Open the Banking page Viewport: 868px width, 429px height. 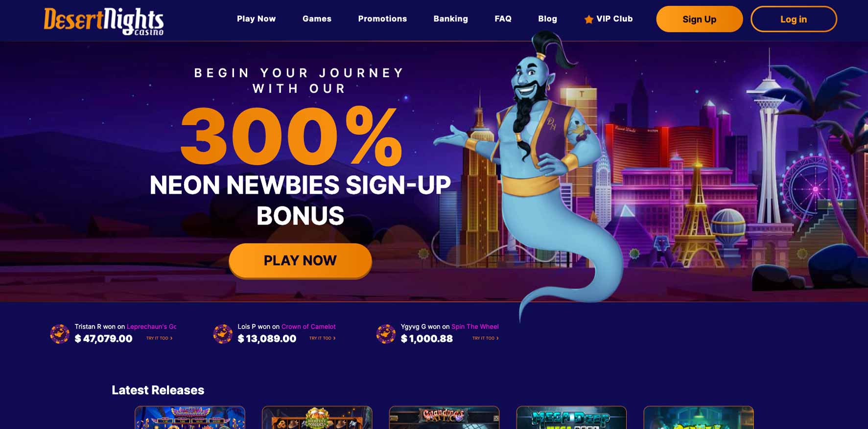450,19
